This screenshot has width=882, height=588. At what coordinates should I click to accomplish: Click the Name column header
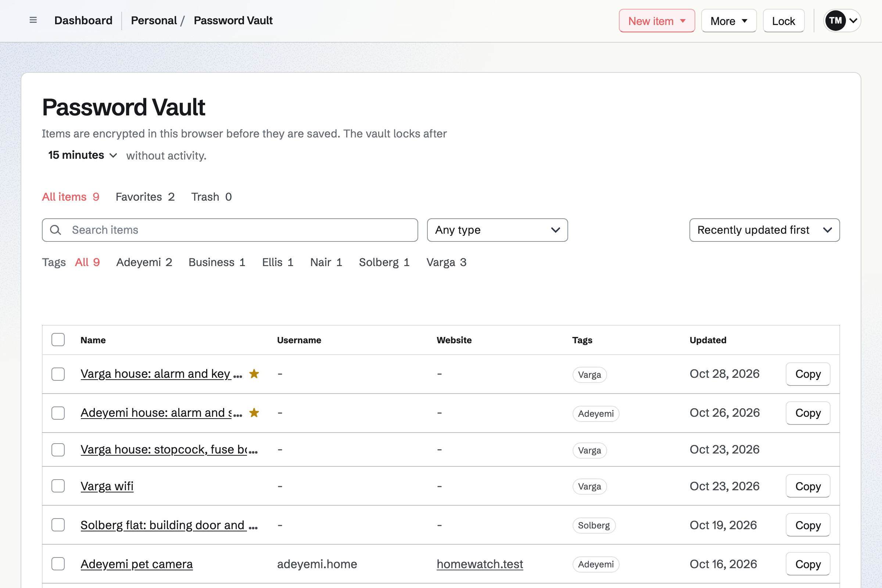pyautogui.click(x=93, y=340)
